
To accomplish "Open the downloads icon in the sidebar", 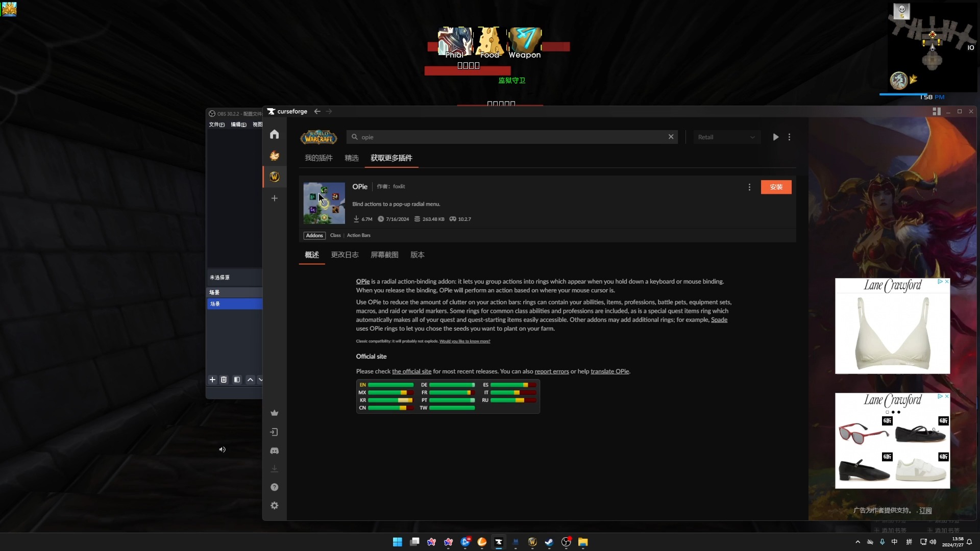I will tap(275, 469).
